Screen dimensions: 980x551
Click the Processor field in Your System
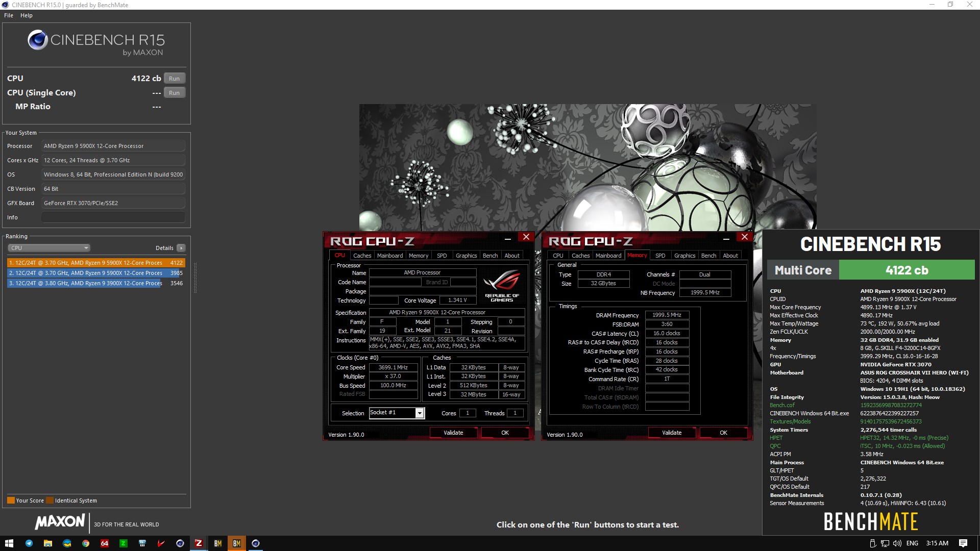113,146
